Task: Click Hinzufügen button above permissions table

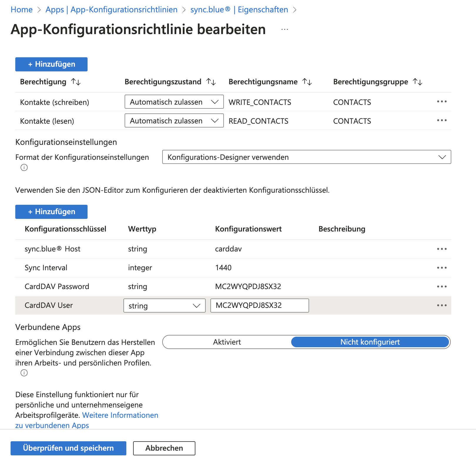Action: coord(51,64)
